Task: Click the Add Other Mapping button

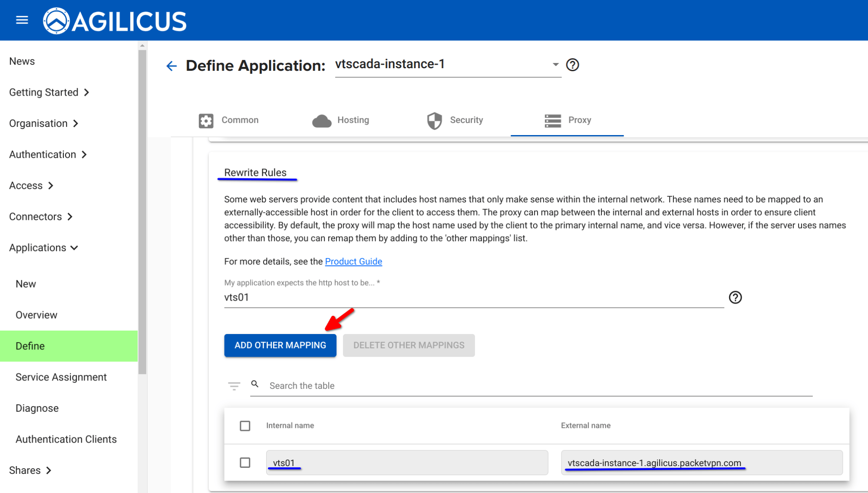Action: click(280, 345)
